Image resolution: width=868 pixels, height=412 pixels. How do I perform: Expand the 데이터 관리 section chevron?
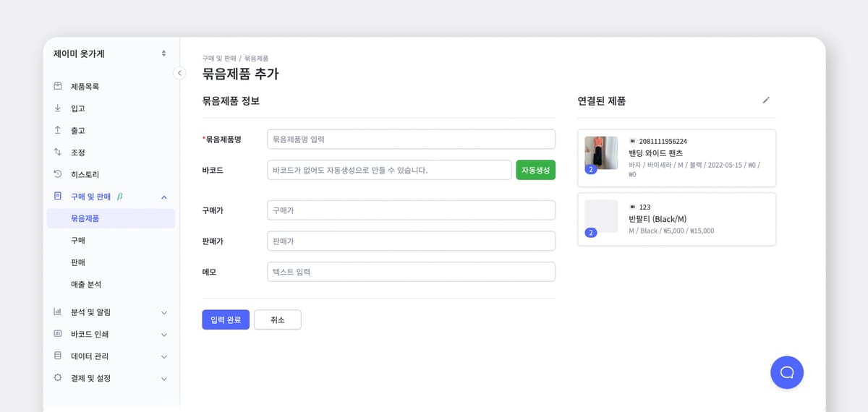pos(164,356)
